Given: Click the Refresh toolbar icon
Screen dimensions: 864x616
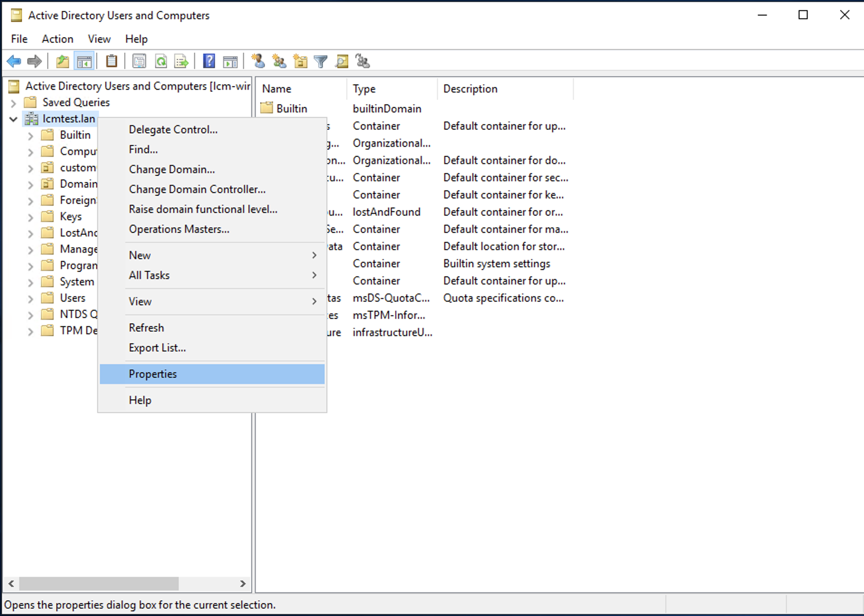Looking at the screenshot, I should point(161,61).
